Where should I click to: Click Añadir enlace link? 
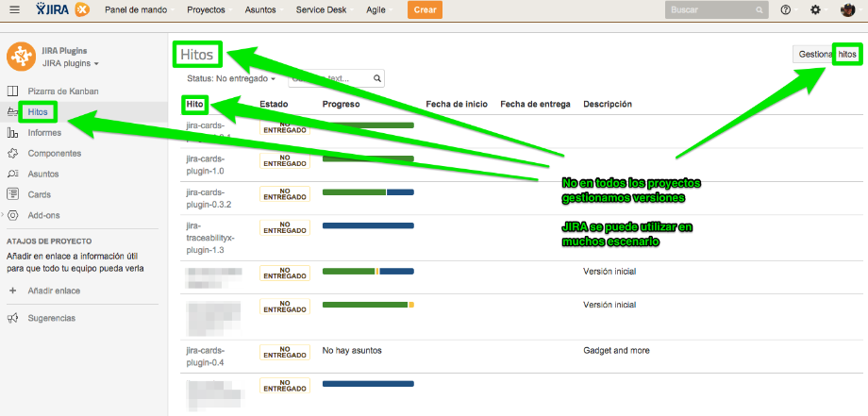coord(55,291)
